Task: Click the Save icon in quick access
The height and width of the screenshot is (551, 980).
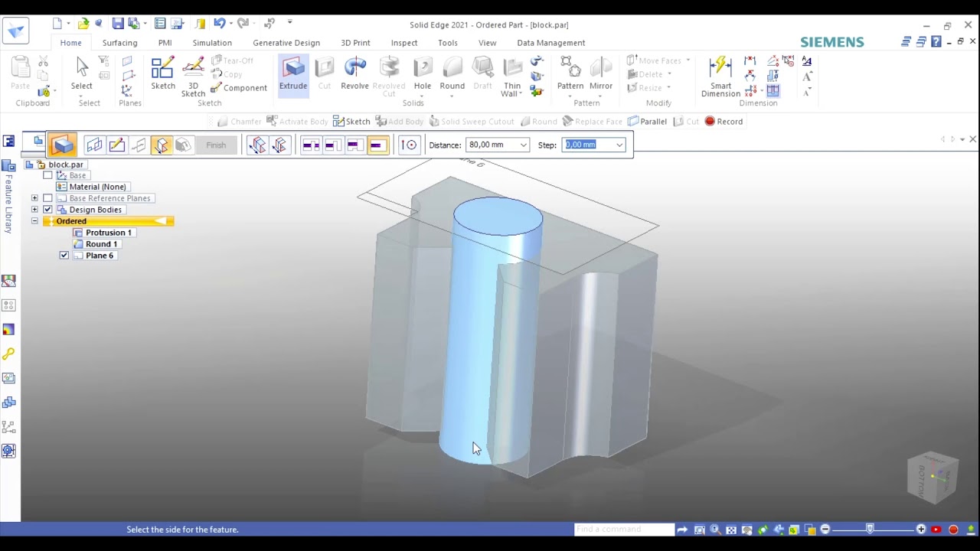Action: 117,24
